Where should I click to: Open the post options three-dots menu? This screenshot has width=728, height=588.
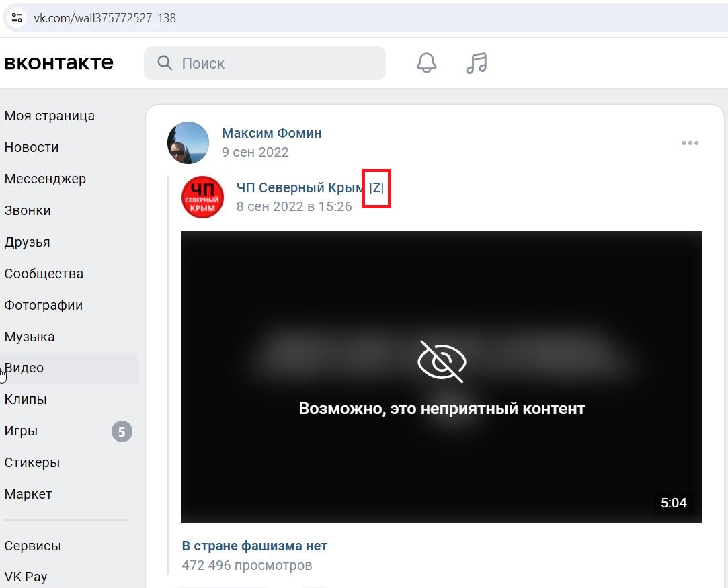click(690, 143)
